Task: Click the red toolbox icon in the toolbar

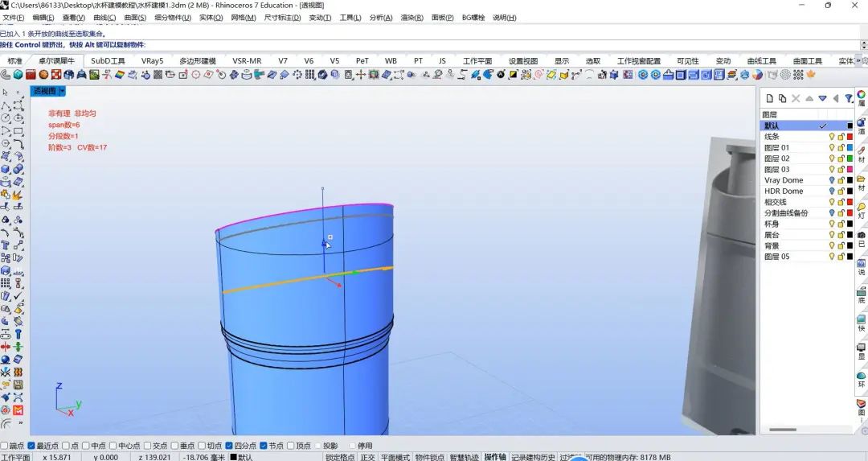Action: 31,74
